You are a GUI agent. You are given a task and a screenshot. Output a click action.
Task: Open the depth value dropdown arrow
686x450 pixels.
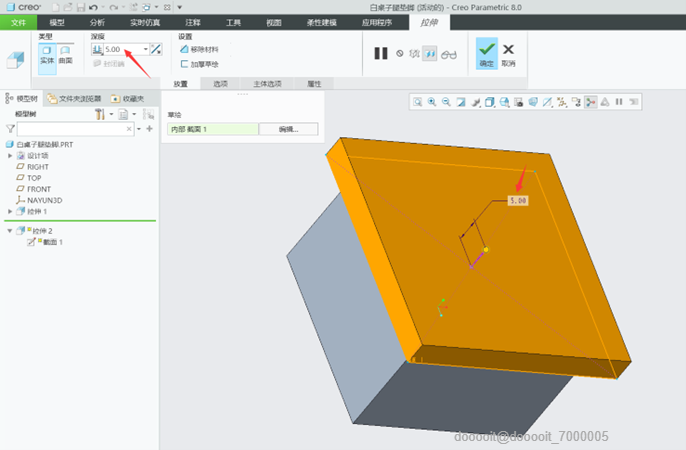point(146,49)
